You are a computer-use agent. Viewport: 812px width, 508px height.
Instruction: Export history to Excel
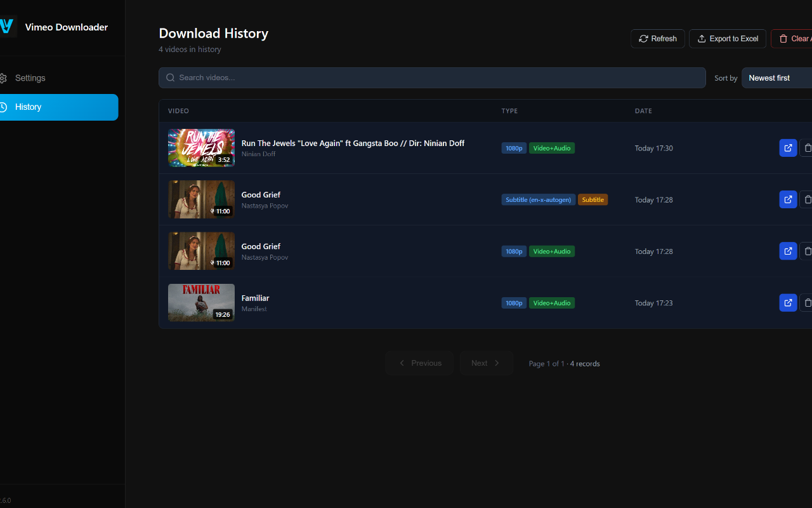[x=728, y=39]
